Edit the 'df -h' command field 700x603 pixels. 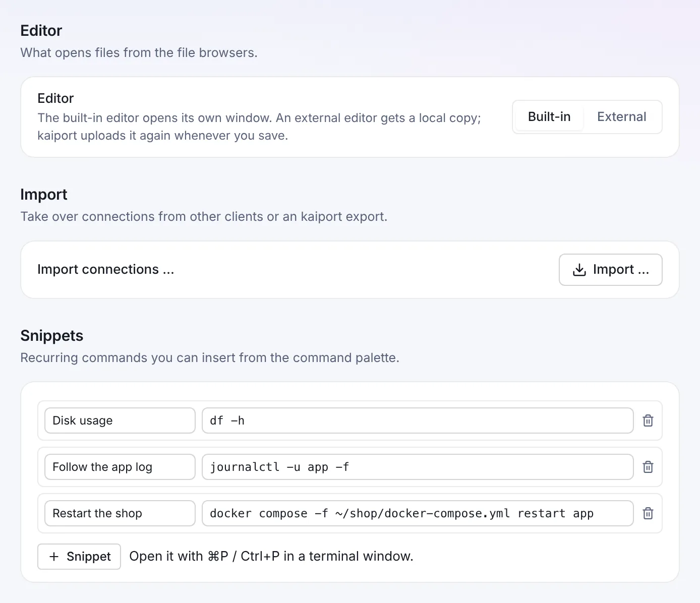418,420
